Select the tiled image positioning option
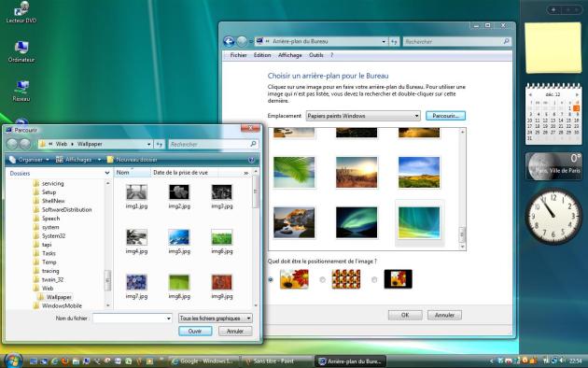The image size is (588, 368). coord(322,280)
